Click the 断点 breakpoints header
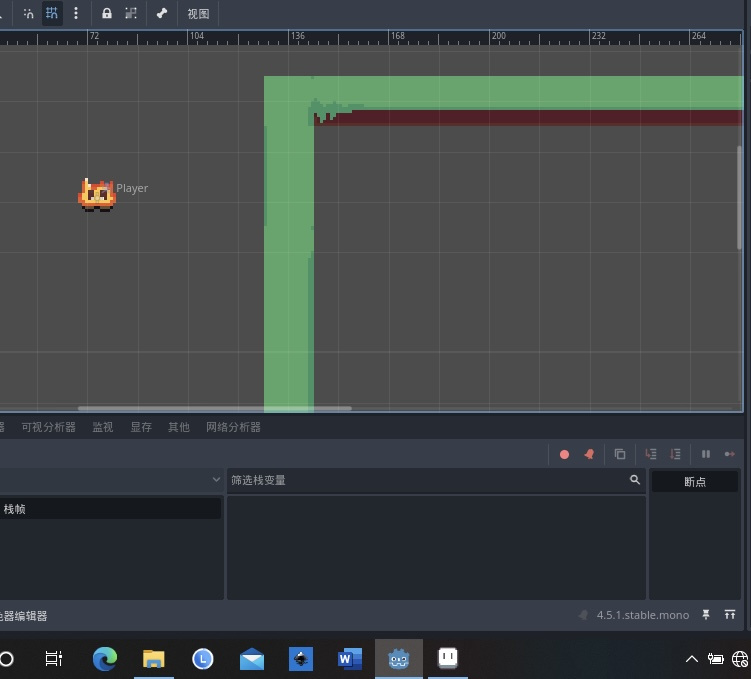This screenshot has height=679, width=751. point(694,482)
